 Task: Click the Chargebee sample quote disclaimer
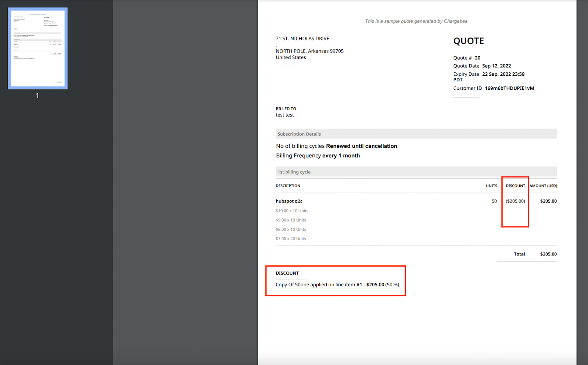[x=416, y=21]
